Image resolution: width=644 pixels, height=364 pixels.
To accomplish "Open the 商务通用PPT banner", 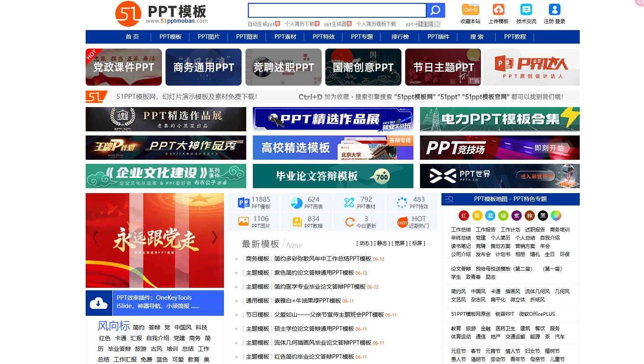I will point(203,67).
